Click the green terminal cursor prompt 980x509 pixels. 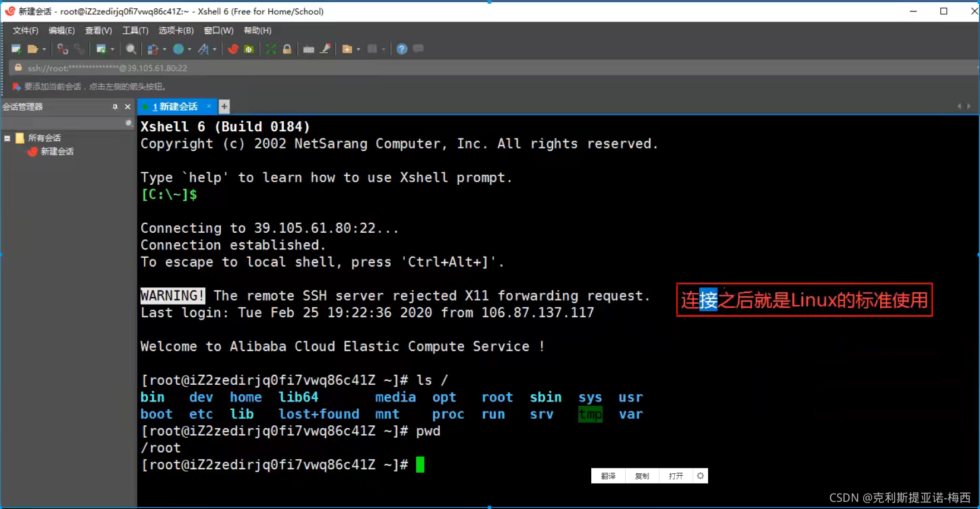[x=420, y=464]
